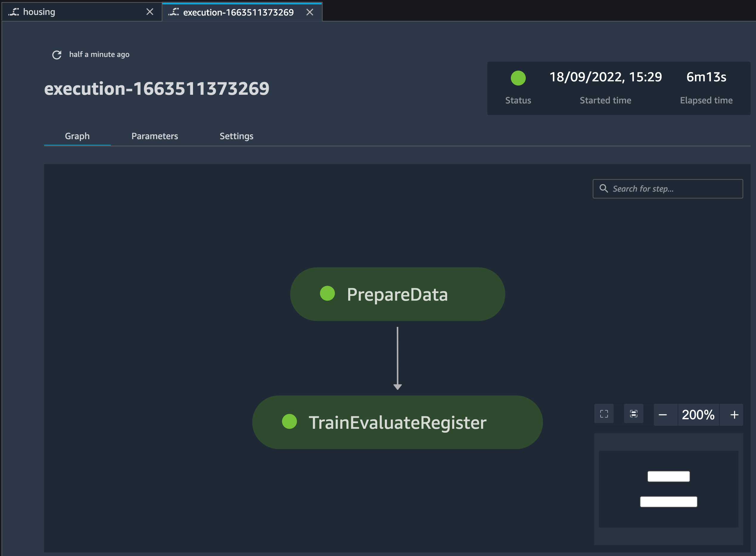Zoom in with the plus button

coord(734,415)
